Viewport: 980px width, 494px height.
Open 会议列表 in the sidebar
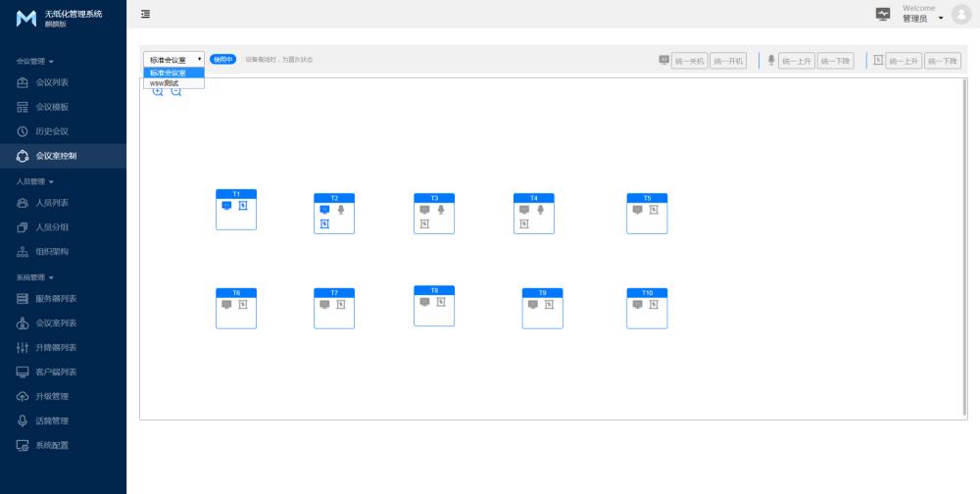pyautogui.click(x=52, y=83)
